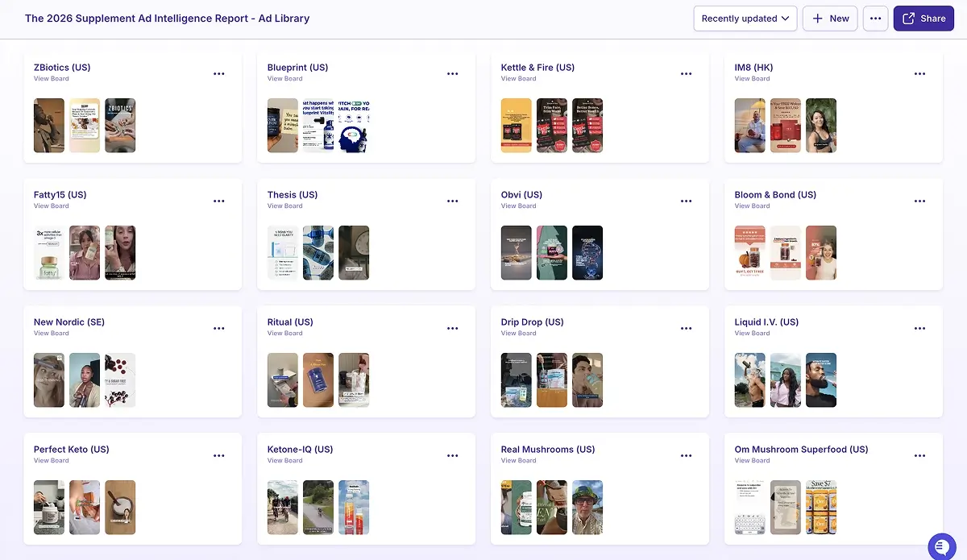Select the IM8 (HK) board title

tap(754, 68)
